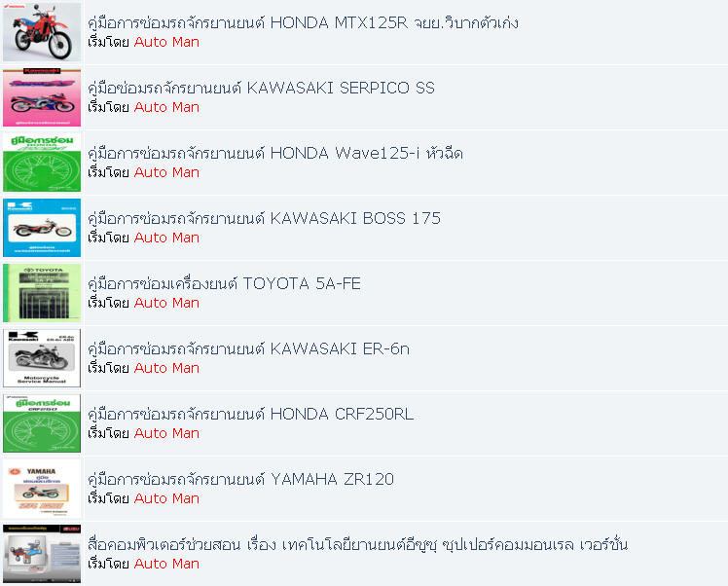Viewport: 728px width, 586px height.
Task: Open the YAMAHA ZR120 manual thumbnail
Action: coord(42,489)
